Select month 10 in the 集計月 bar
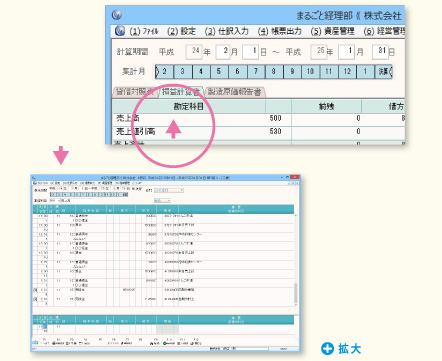Screen dimensions: 442x361 (310, 71)
